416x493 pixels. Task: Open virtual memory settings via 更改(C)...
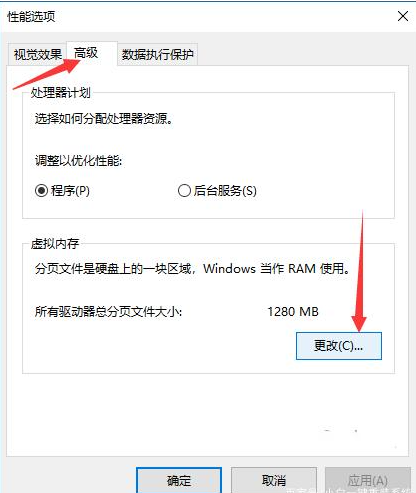(339, 346)
